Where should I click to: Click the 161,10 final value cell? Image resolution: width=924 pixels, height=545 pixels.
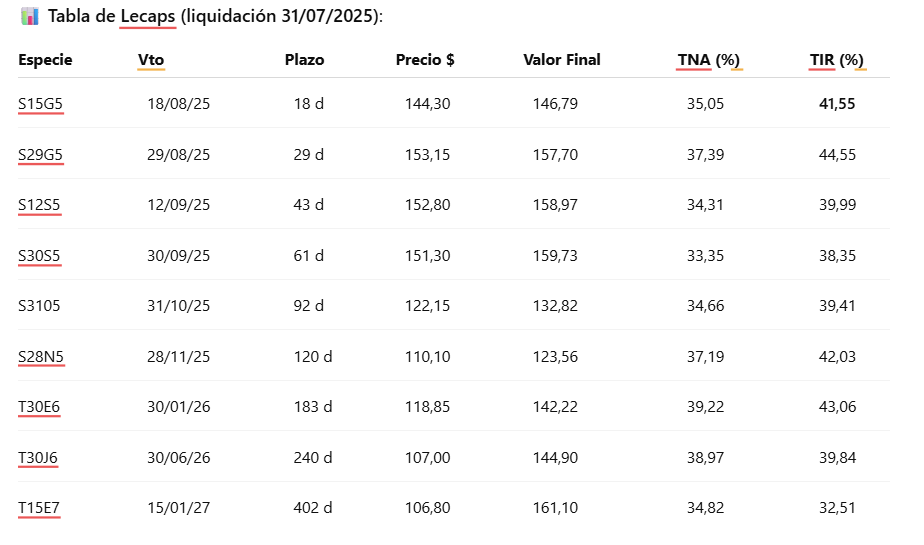click(555, 507)
